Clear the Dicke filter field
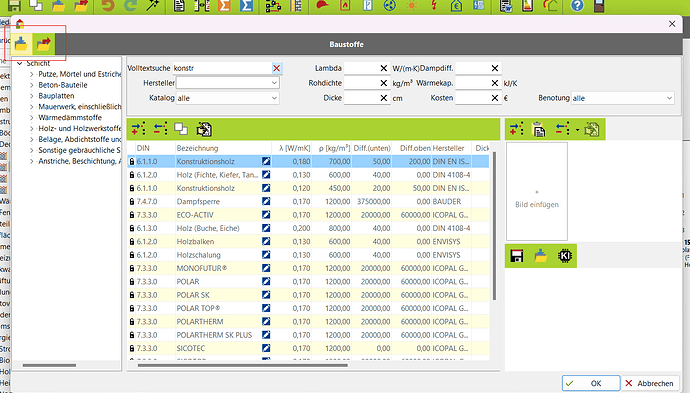The height and width of the screenshot is (393, 690). pyautogui.click(x=384, y=98)
